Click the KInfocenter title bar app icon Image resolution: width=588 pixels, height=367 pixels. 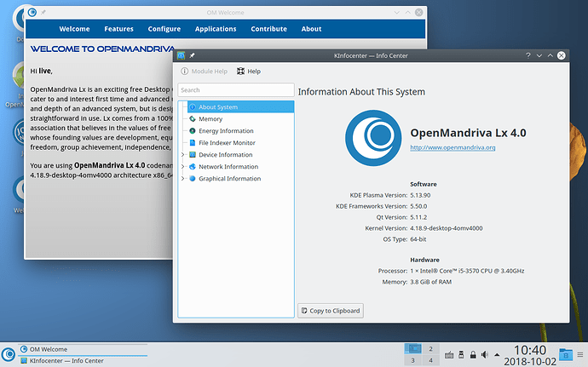coord(182,55)
